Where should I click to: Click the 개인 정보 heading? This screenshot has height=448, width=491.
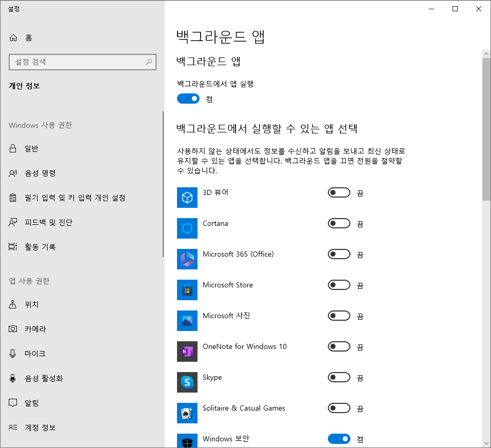(x=25, y=86)
